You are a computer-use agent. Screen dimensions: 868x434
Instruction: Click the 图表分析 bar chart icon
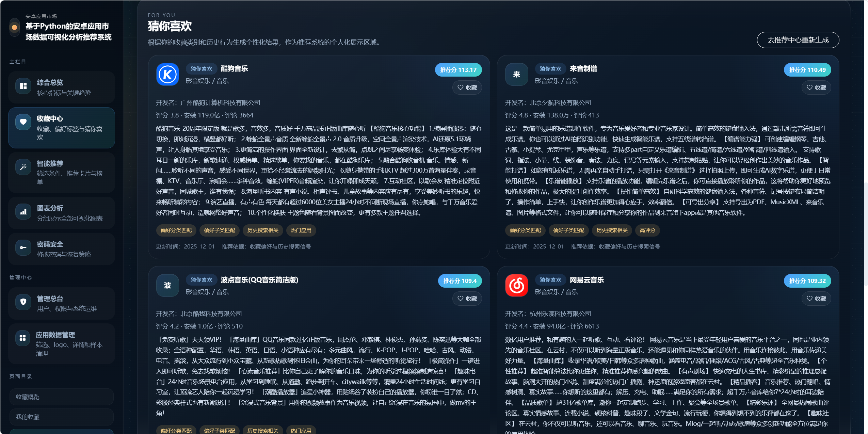pyautogui.click(x=23, y=212)
